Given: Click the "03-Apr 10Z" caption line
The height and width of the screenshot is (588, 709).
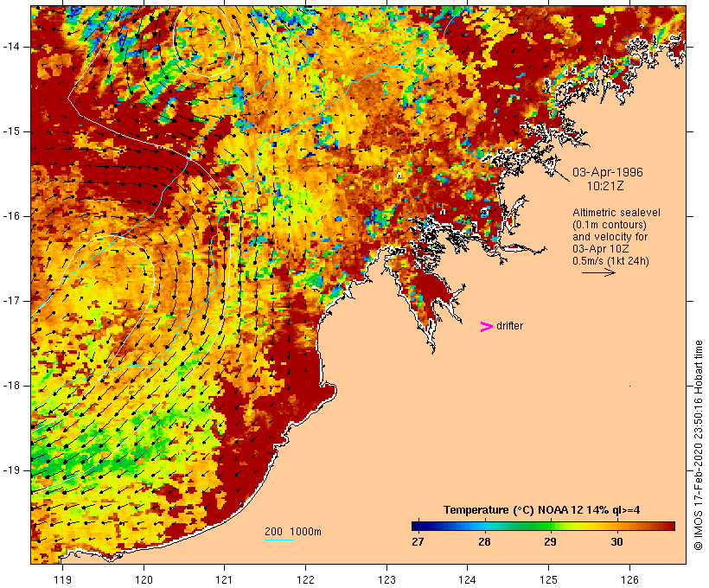Looking at the screenshot, I should pyautogui.click(x=600, y=249).
